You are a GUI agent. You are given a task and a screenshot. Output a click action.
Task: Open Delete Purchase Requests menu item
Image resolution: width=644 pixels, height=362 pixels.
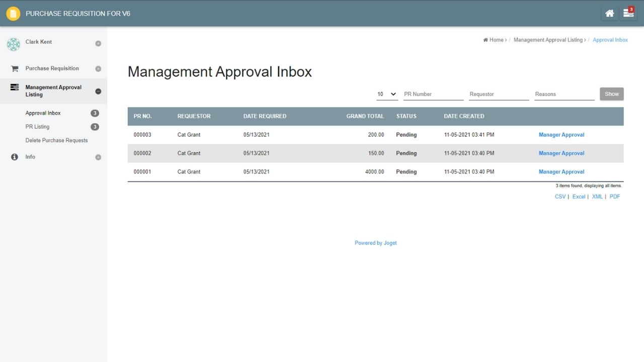coord(56,140)
